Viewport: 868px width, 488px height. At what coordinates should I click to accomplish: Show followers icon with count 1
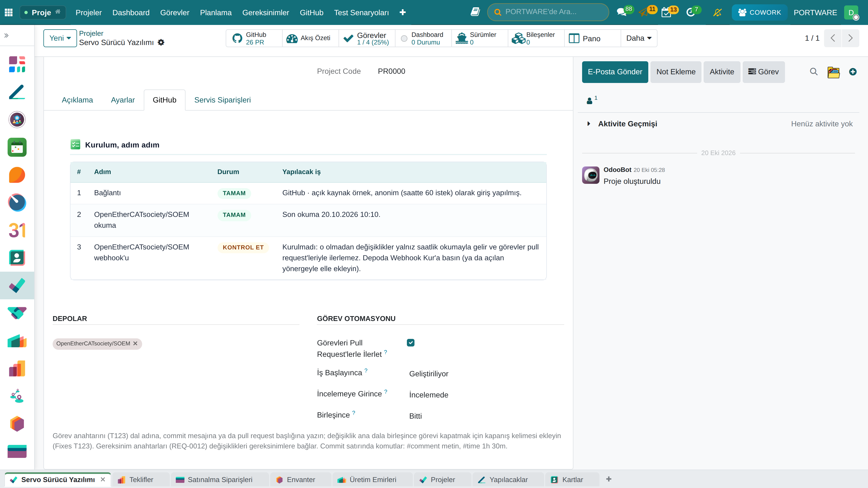(592, 100)
